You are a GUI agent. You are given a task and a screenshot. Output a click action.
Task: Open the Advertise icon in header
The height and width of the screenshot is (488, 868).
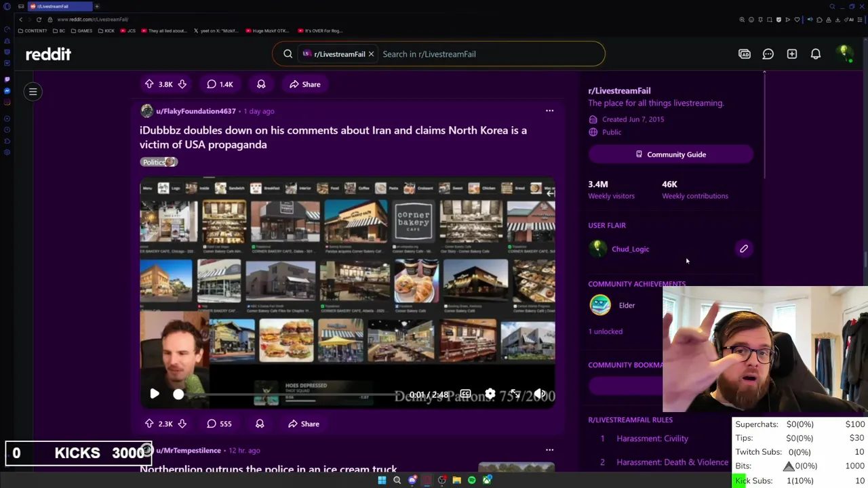pyautogui.click(x=745, y=54)
